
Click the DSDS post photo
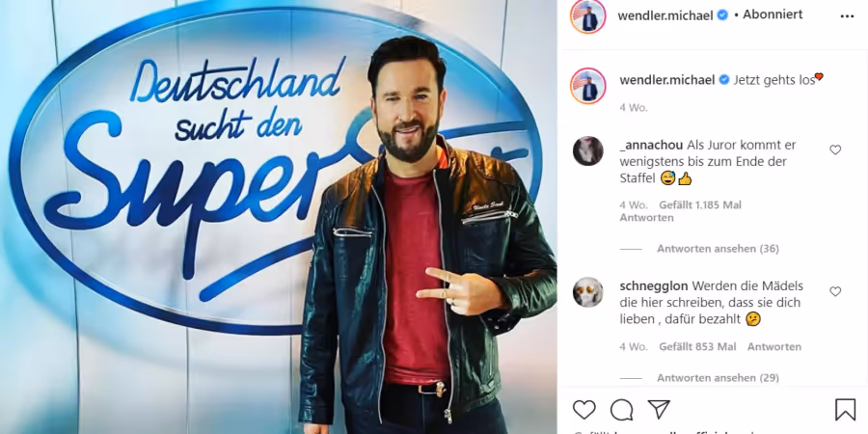279,217
